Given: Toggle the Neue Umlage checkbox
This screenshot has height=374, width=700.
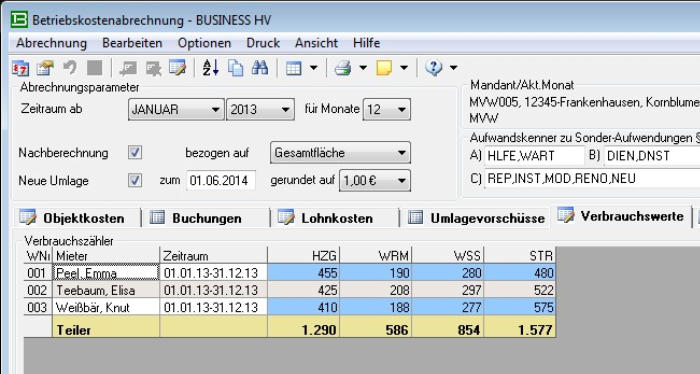Looking at the screenshot, I should (135, 181).
